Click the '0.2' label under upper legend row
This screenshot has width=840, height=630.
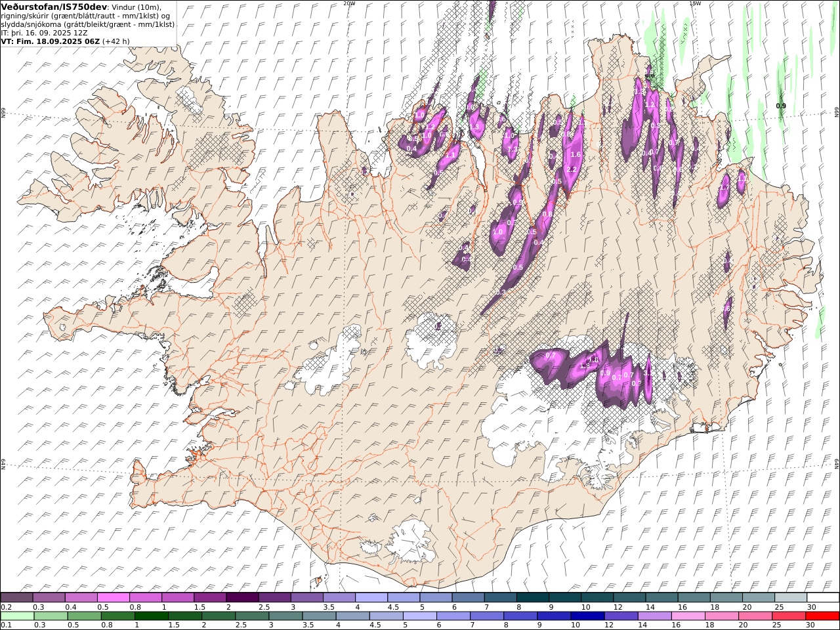(5, 607)
